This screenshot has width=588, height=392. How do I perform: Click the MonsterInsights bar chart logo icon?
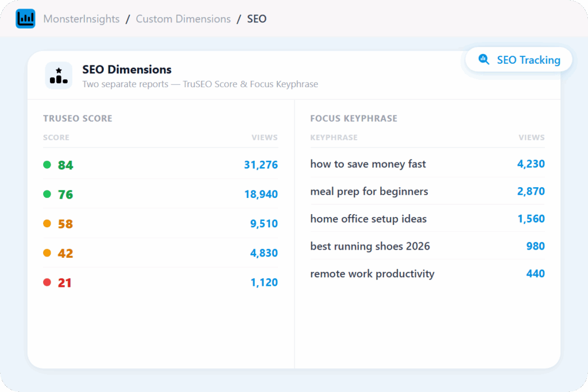tap(25, 19)
